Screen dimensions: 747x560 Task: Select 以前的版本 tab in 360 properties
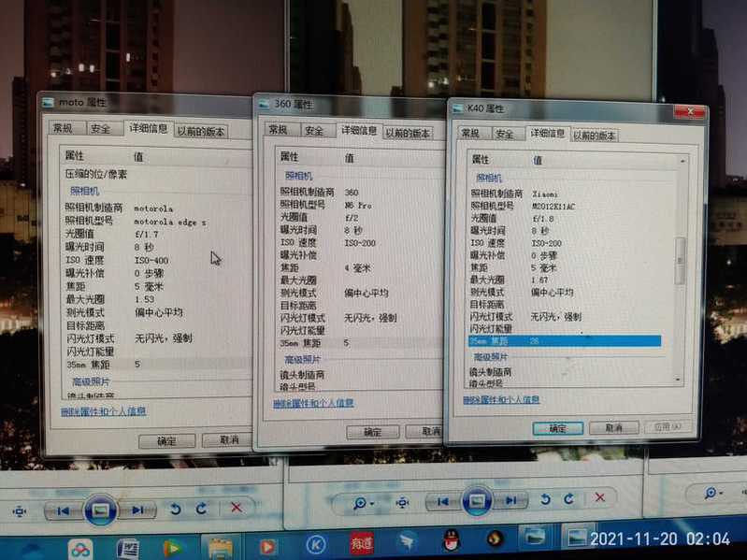click(408, 133)
